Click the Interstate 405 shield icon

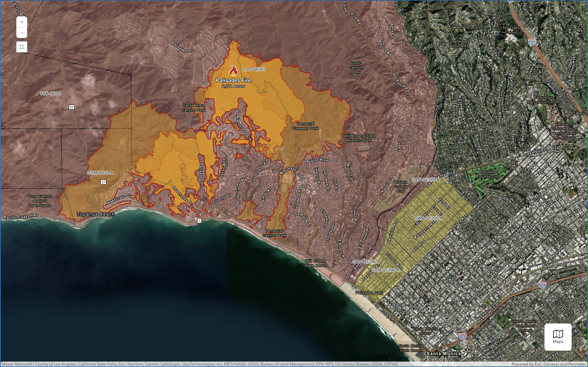tap(532, 42)
